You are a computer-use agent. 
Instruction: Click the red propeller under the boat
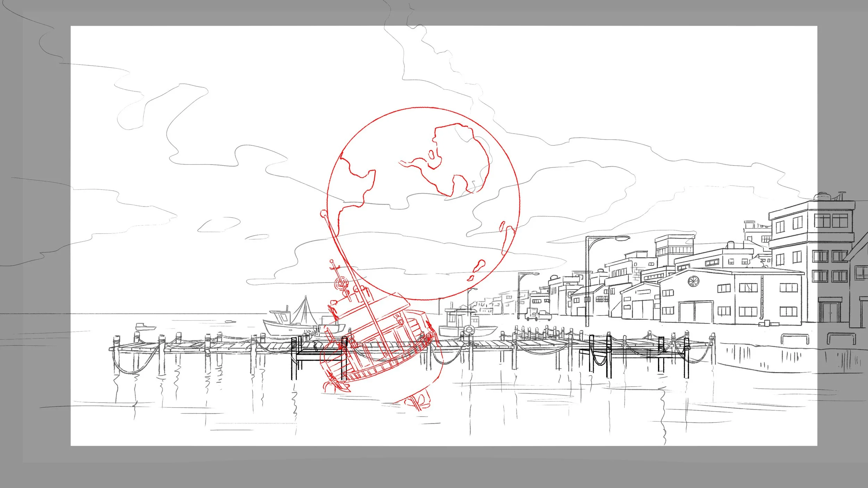417,402
